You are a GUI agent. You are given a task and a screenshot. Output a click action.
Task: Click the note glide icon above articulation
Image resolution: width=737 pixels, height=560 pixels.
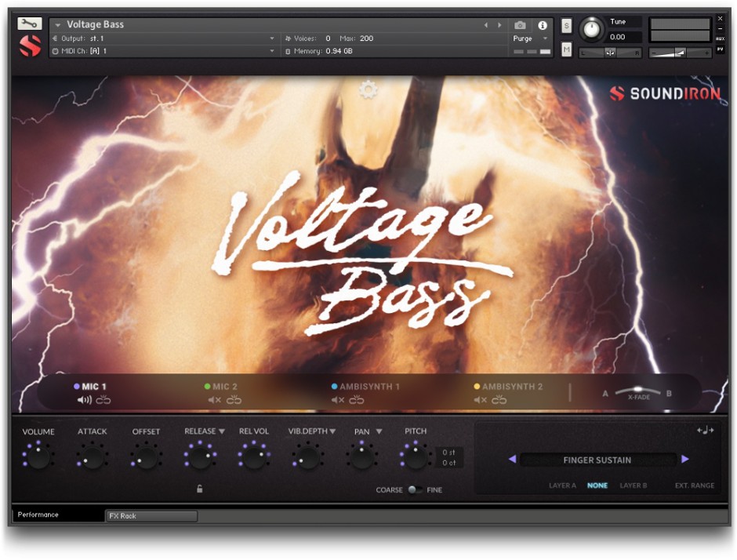pyautogui.click(x=706, y=430)
